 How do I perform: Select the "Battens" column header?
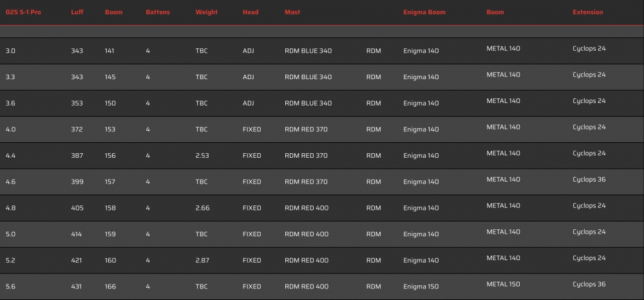pyautogui.click(x=158, y=12)
